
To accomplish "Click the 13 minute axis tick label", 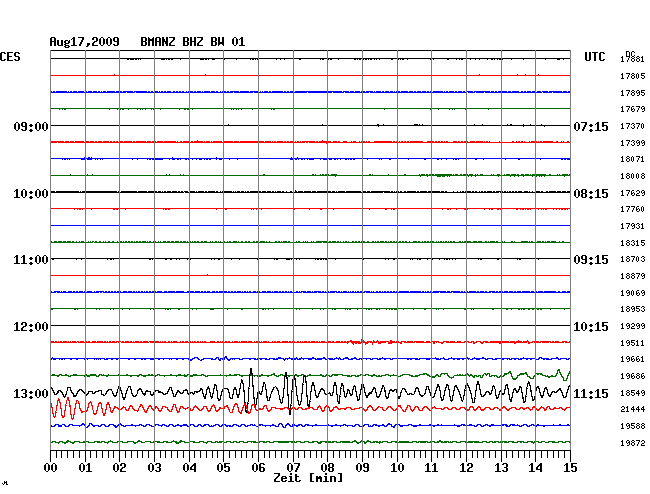I will point(501,468).
